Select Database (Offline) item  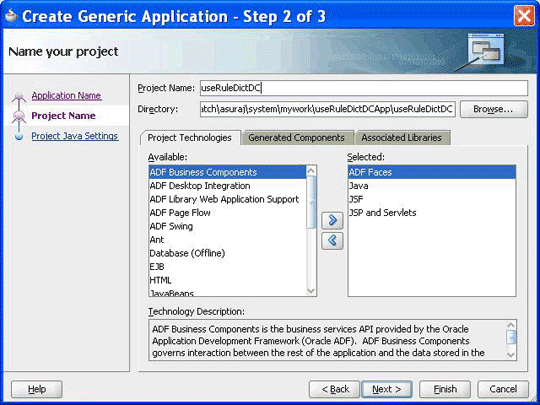[x=227, y=253]
